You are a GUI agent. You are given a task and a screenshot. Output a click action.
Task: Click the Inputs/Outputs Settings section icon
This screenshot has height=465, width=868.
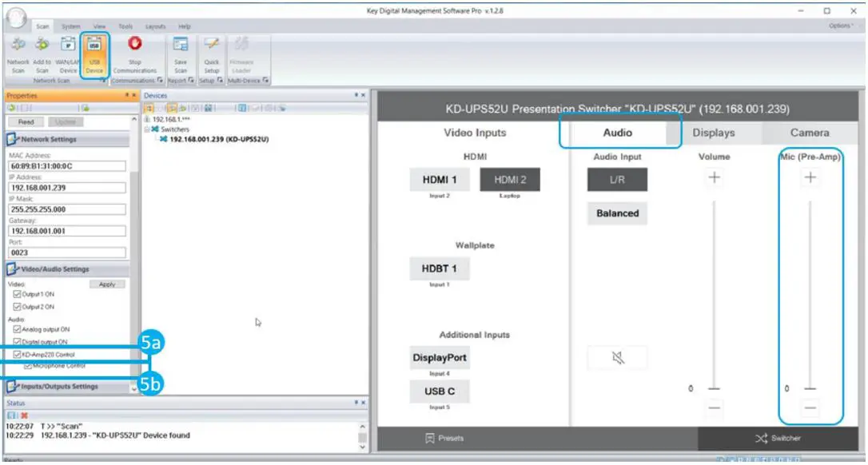[13, 387]
